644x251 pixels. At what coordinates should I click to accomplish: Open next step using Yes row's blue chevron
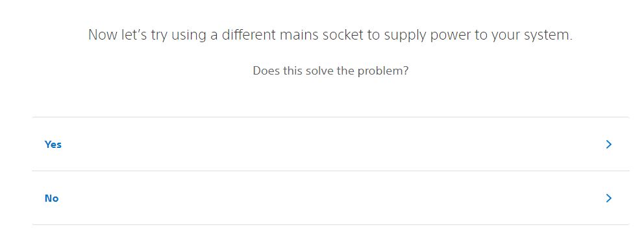pos(609,145)
